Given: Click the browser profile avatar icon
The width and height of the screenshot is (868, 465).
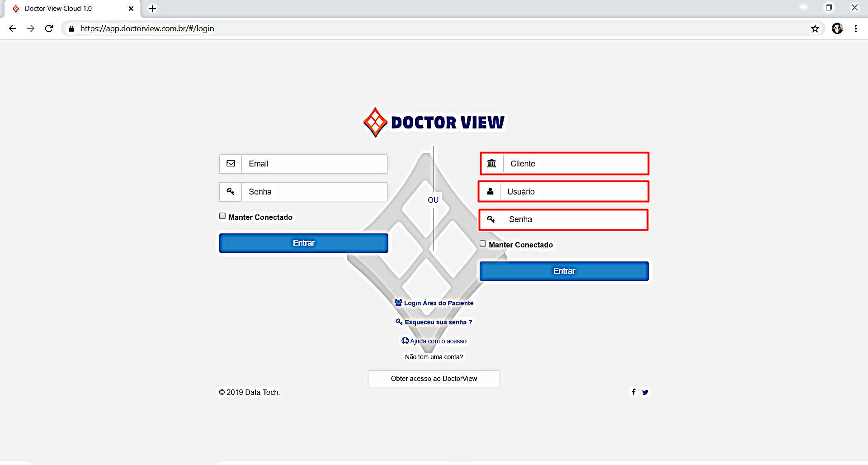Looking at the screenshot, I should pos(837,28).
